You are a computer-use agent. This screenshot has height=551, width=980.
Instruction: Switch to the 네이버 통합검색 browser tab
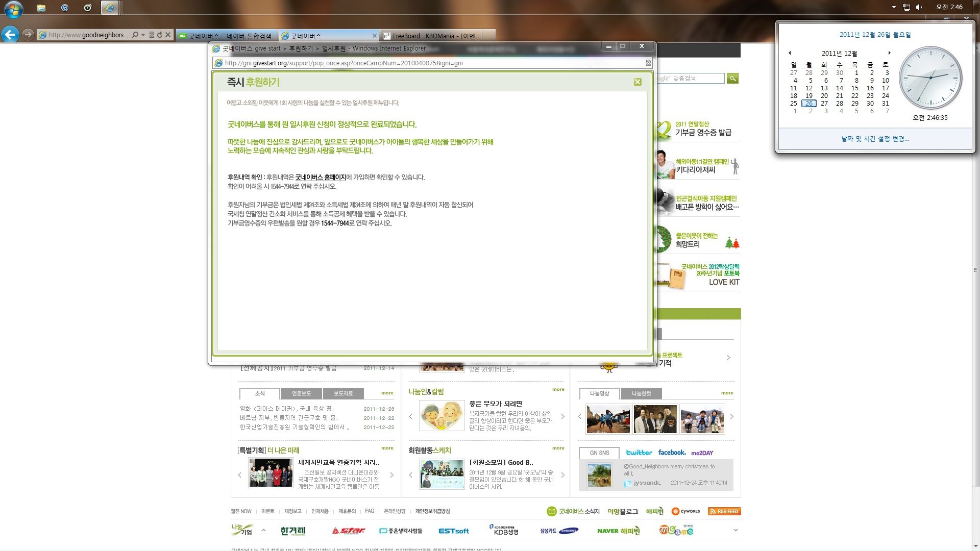pos(227,36)
